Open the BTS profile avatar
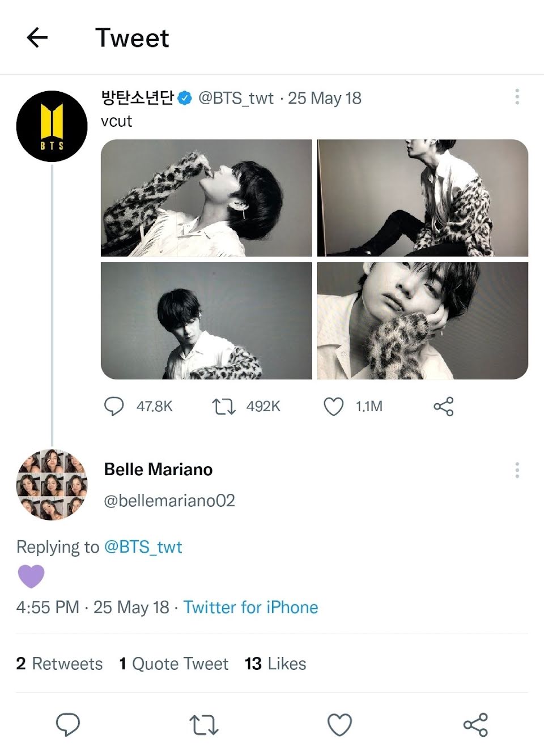 click(52, 126)
